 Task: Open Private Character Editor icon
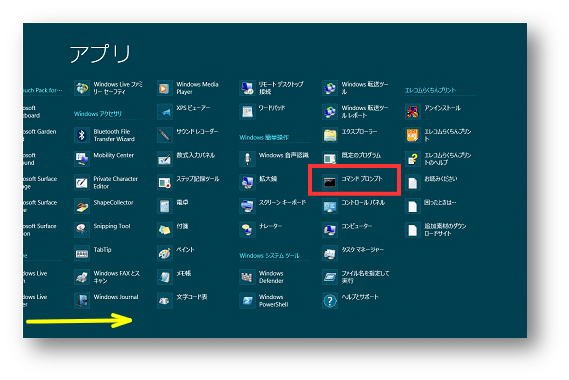[82, 183]
